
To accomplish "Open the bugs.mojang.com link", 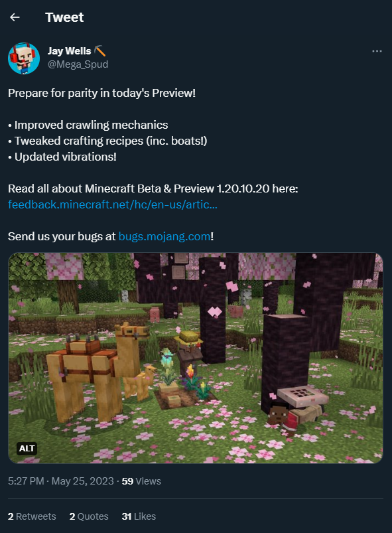I will (x=164, y=236).
